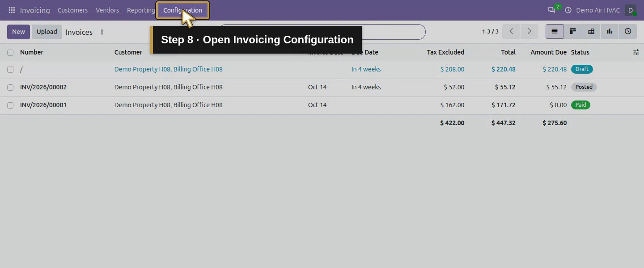Open invoice INV/2026/00001
644x268 pixels.
pyautogui.click(x=43, y=105)
